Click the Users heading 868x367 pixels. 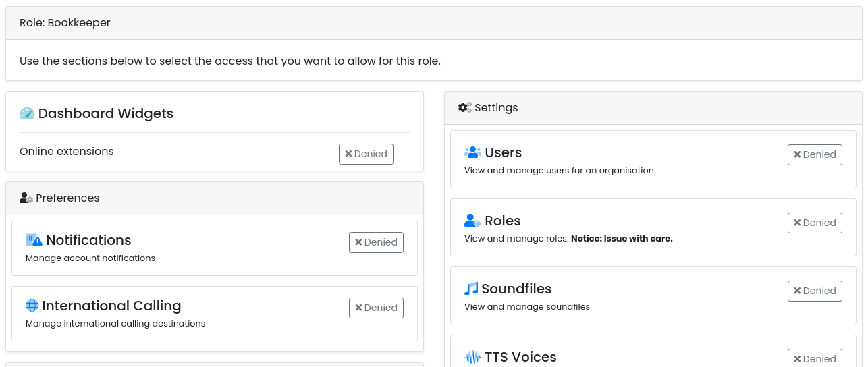coord(503,152)
